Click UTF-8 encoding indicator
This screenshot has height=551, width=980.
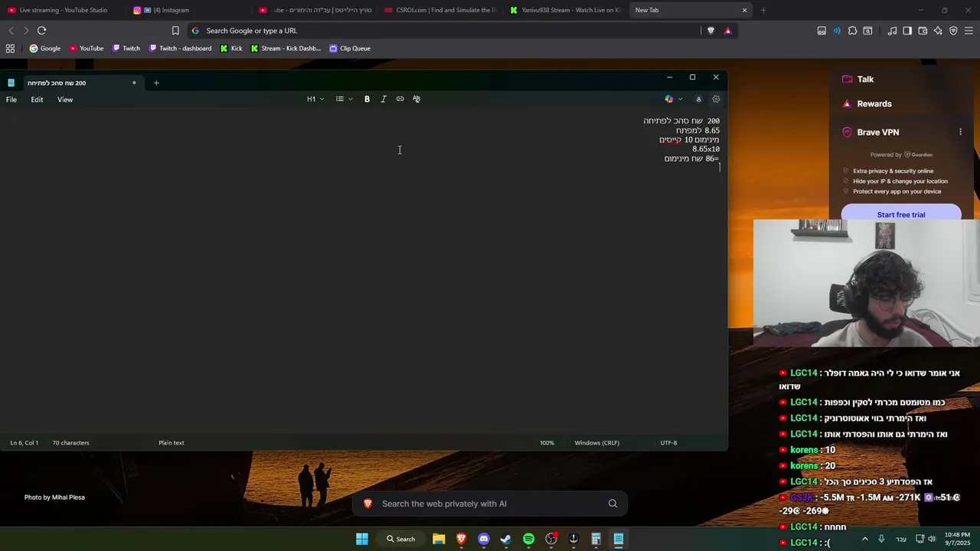tap(668, 442)
